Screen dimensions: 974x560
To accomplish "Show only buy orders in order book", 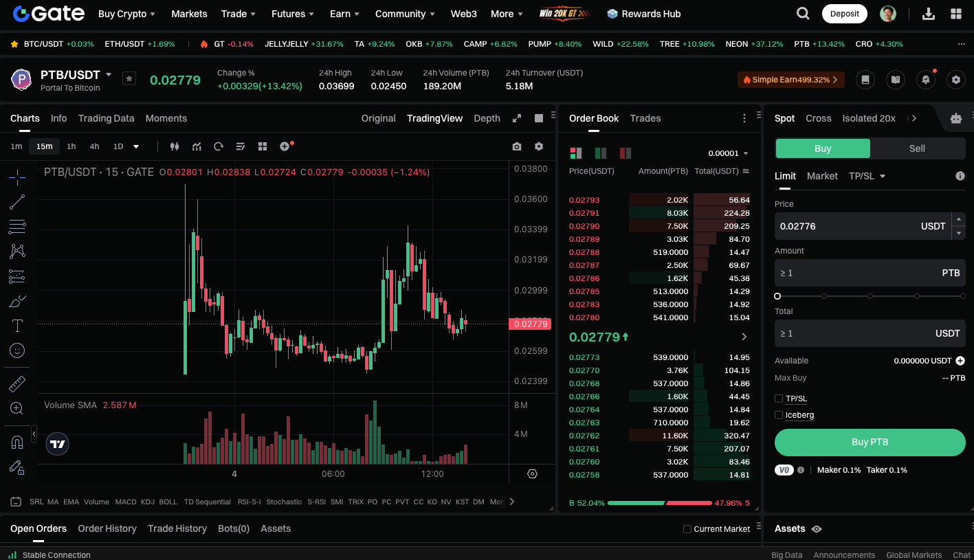I will [601, 153].
